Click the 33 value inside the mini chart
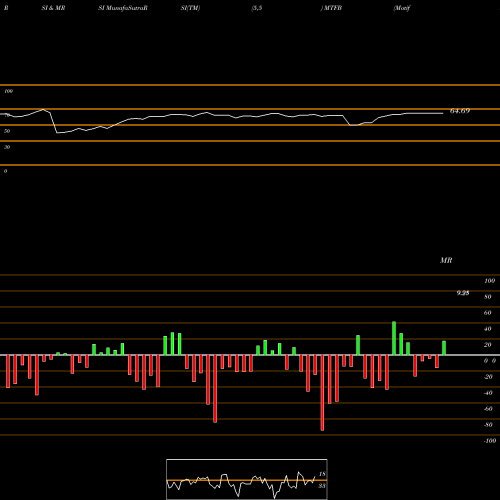 [322, 486]
